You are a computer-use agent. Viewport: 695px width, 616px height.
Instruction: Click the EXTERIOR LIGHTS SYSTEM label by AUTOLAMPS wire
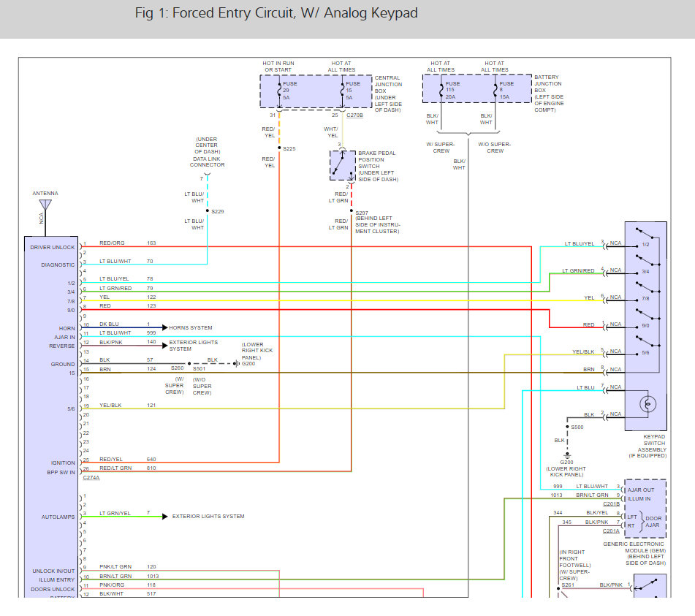coord(208,517)
